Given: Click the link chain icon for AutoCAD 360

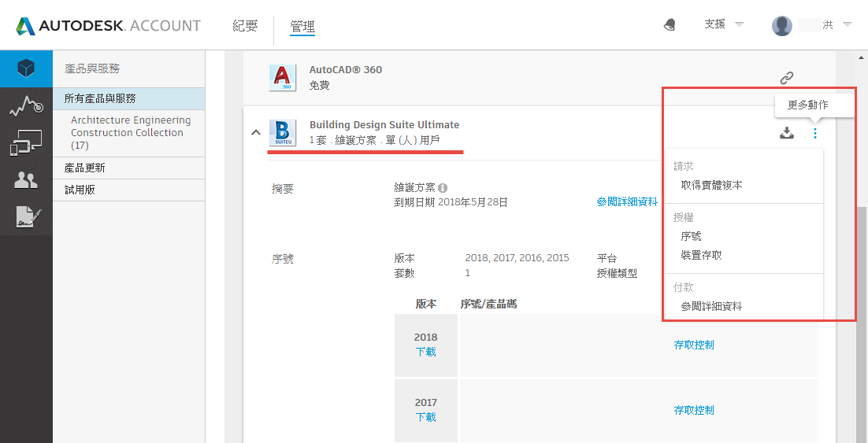Looking at the screenshot, I should pos(787,78).
